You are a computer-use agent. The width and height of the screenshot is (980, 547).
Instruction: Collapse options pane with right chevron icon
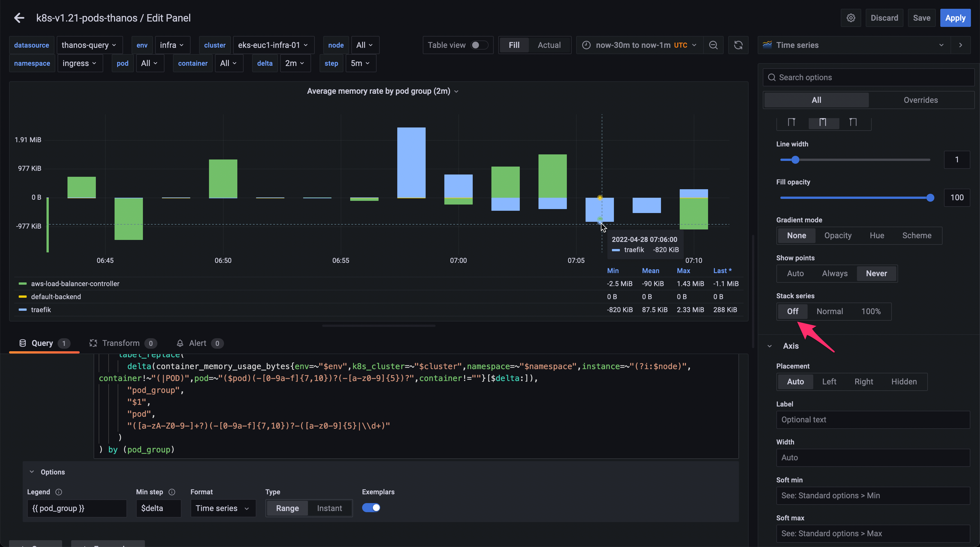coord(961,45)
